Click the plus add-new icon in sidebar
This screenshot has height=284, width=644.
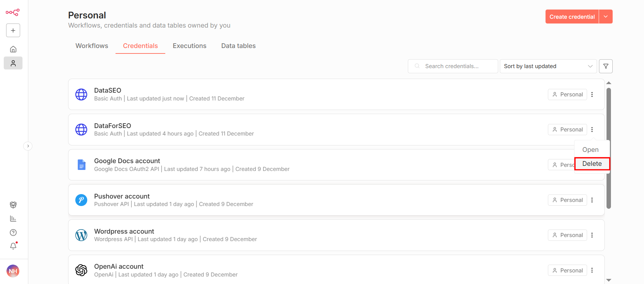(x=13, y=30)
